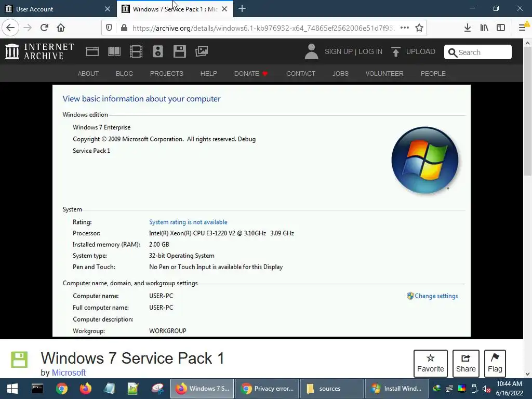Open the Firefox home page

pyautogui.click(x=61, y=28)
